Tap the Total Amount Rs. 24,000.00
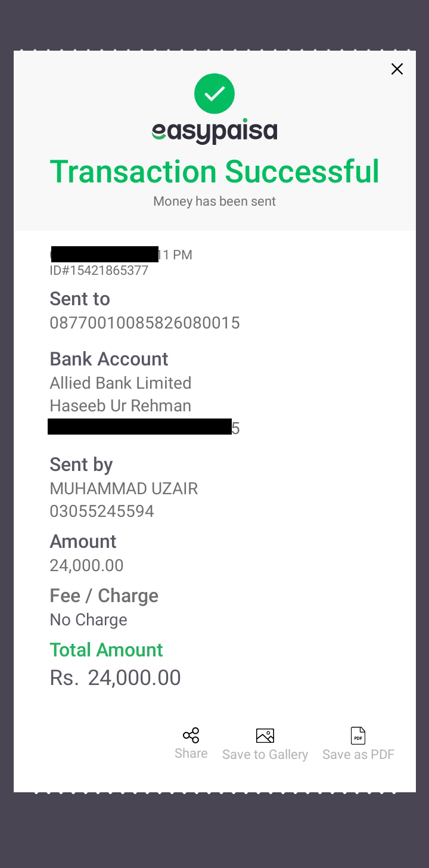The width and height of the screenshot is (429, 868). pos(115,678)
